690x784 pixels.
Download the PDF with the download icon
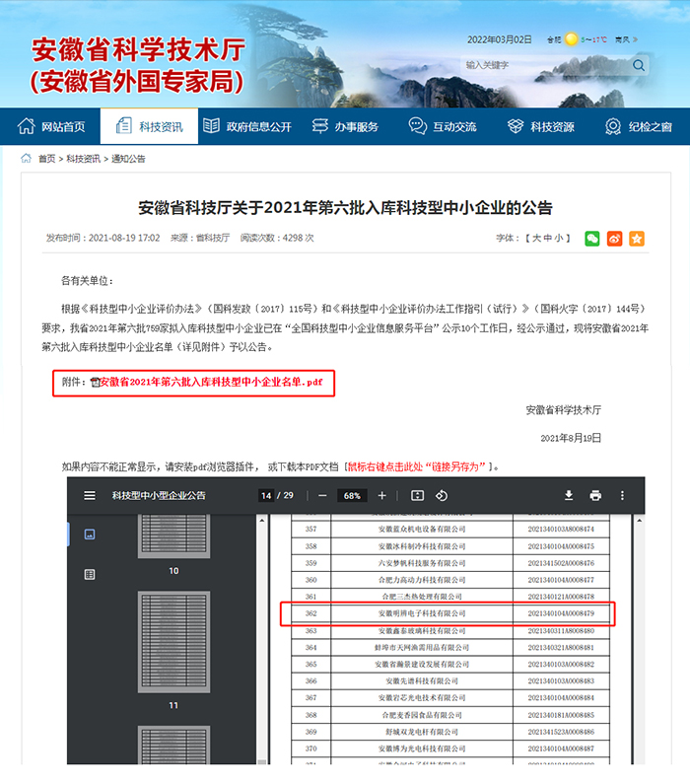coord(569,495)
